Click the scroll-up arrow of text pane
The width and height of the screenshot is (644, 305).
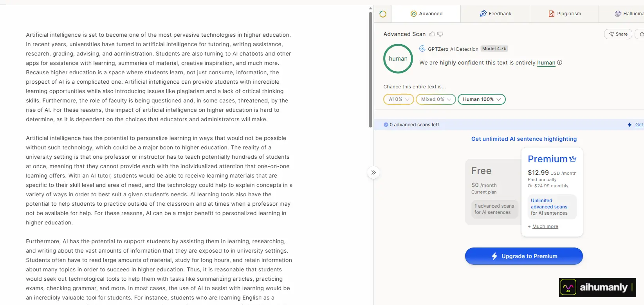(370, 8)
